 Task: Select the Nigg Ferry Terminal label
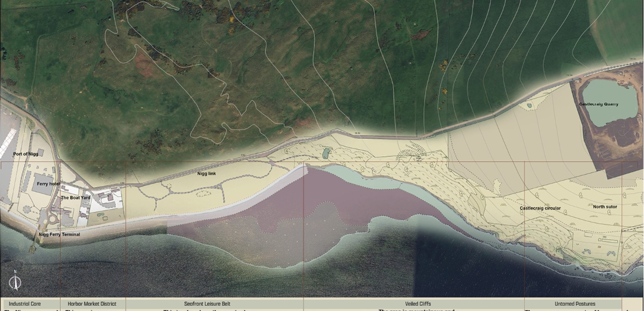59,234
